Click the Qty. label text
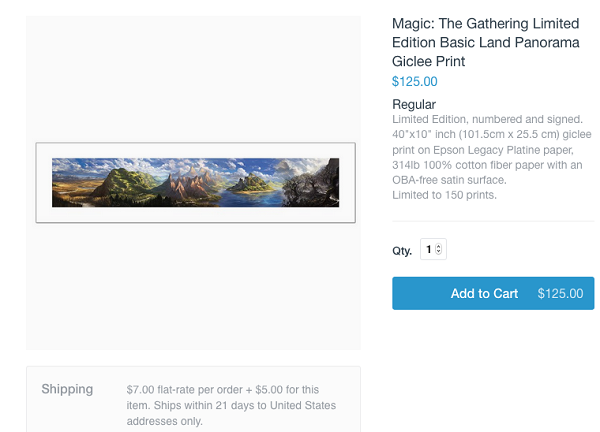Viewport: 600px width, 432px height. point(402,251)
